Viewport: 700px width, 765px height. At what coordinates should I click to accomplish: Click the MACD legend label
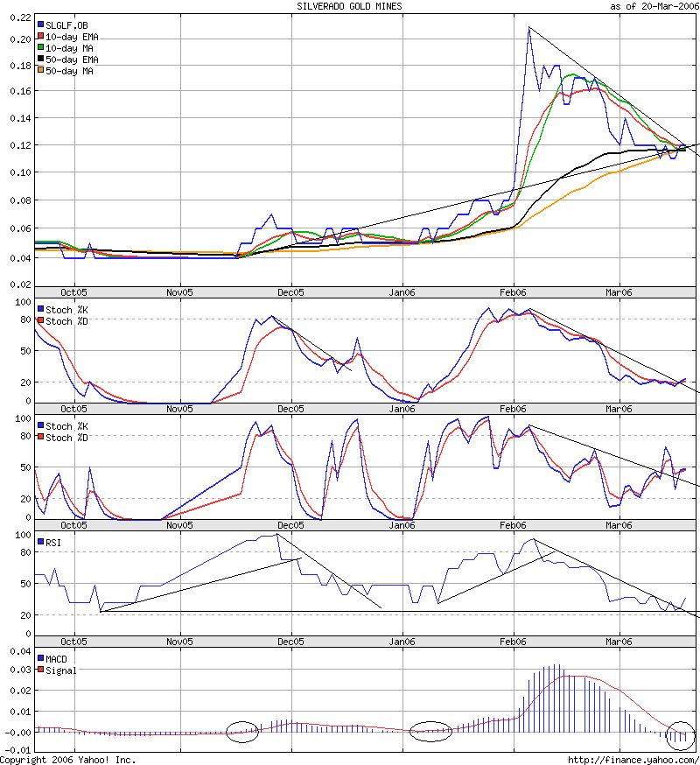(56, 659)
